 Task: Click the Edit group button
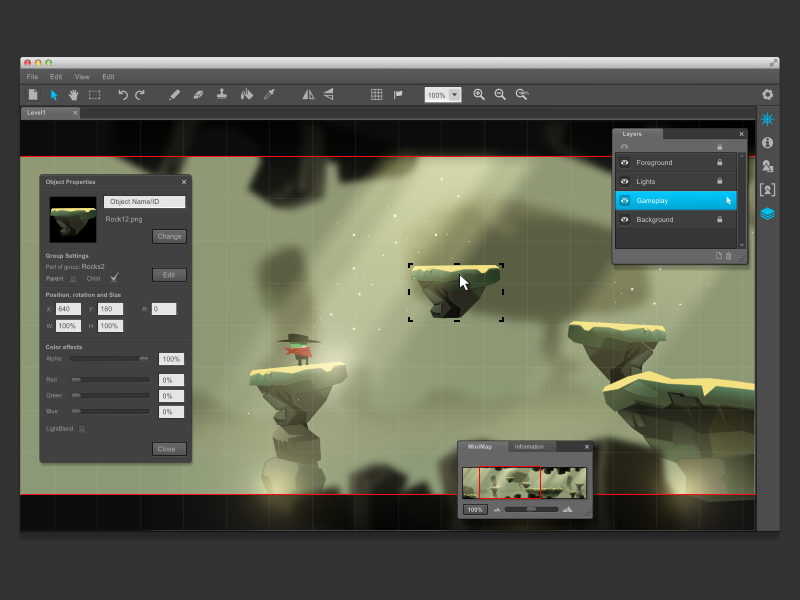[x=169, y=275]
